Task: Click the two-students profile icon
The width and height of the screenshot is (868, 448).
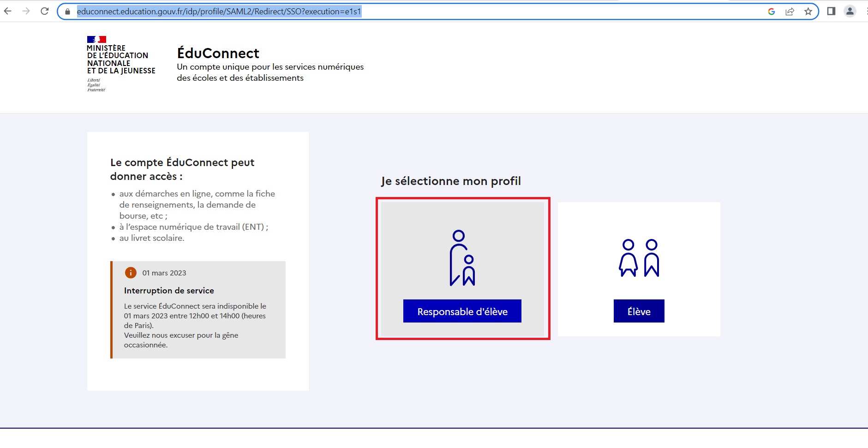Action: coord(639,258)
